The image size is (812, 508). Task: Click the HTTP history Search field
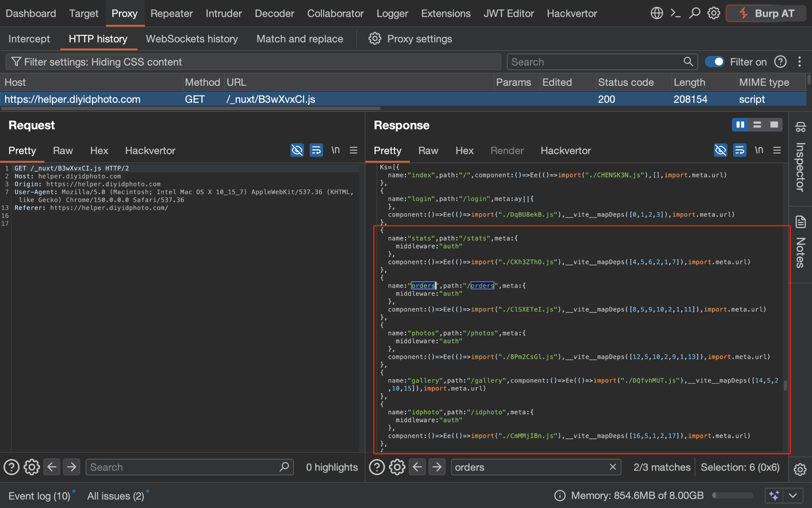pyautogui.click(x=602, y=62)
